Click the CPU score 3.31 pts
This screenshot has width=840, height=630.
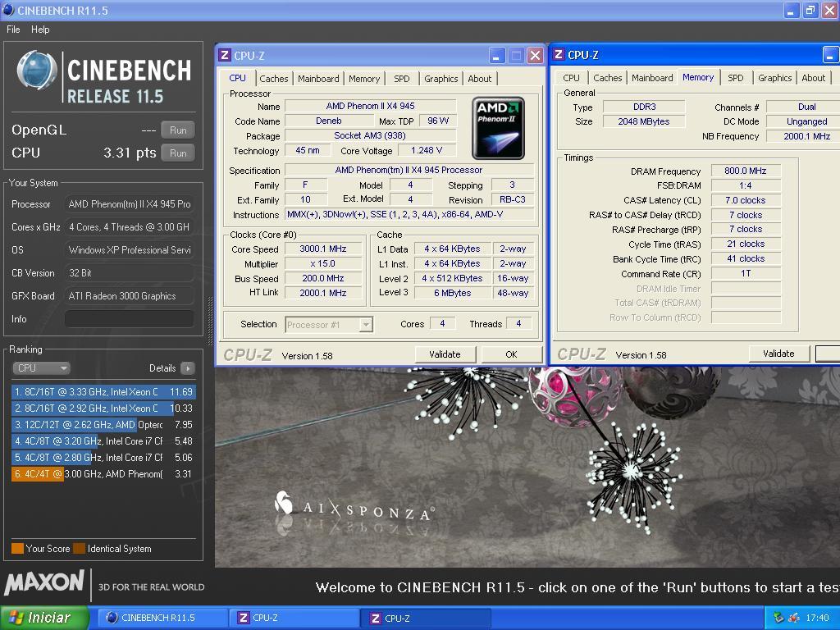coord(130,153)
